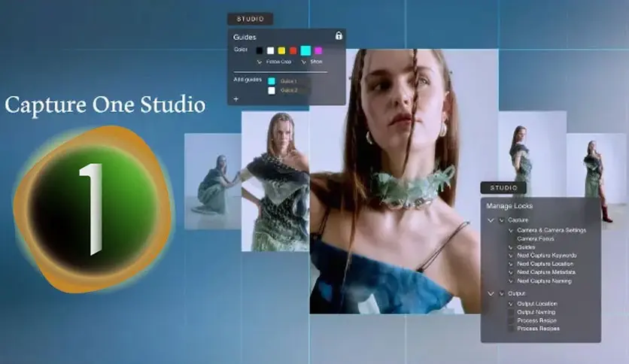629x364 pixels.
Task: Click the lock icon in Guides panel
Action: click(x=339, y=36)
